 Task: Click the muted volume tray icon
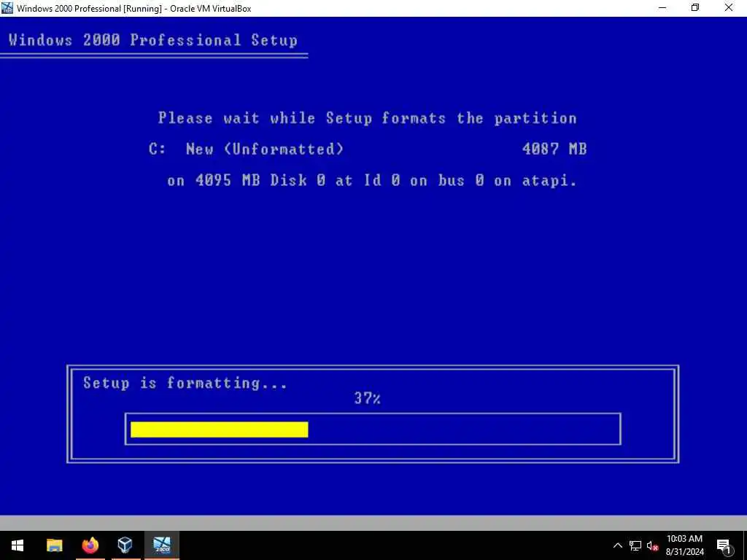(x=652, y=545)
